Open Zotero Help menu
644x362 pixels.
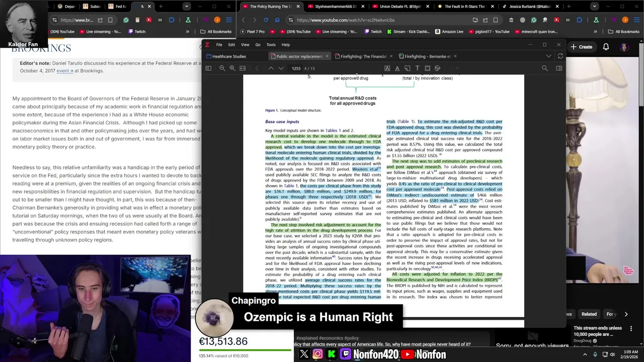pos(285,45)
